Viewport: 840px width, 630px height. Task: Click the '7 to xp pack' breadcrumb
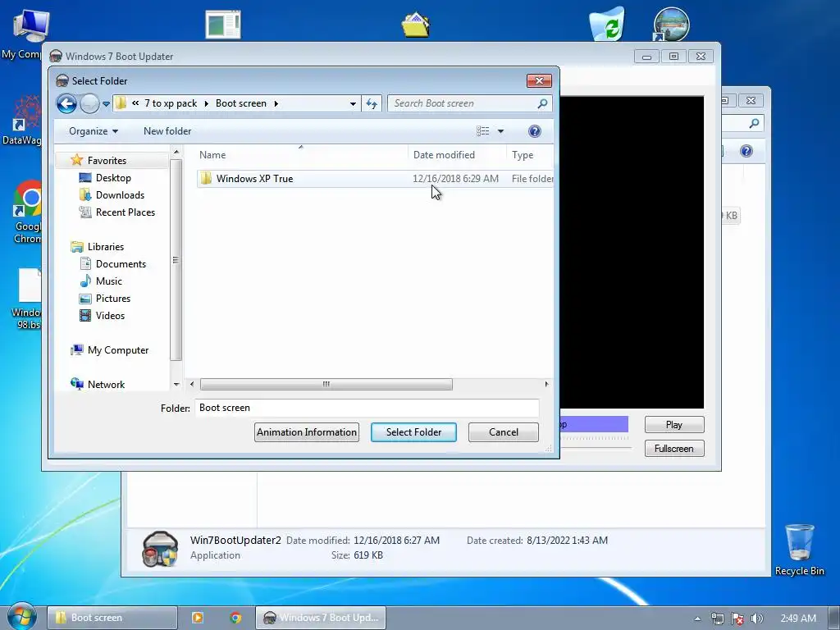[x=171, y=103]
